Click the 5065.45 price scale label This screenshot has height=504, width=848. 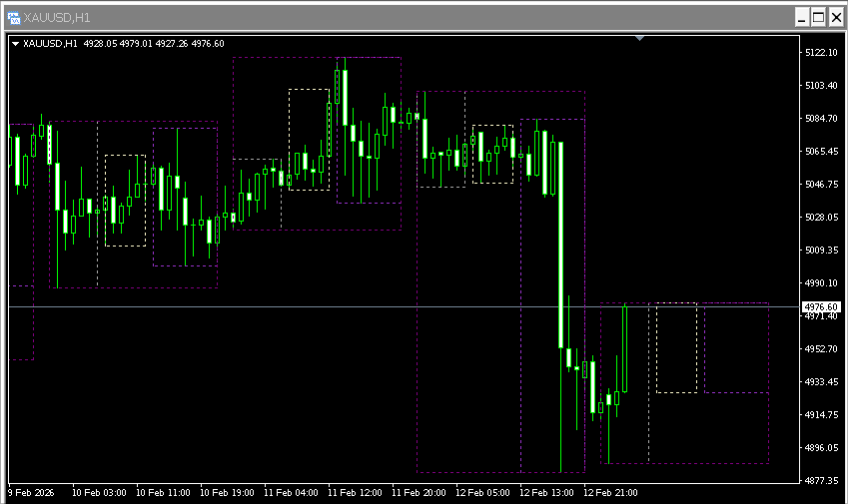click(821, 152)
